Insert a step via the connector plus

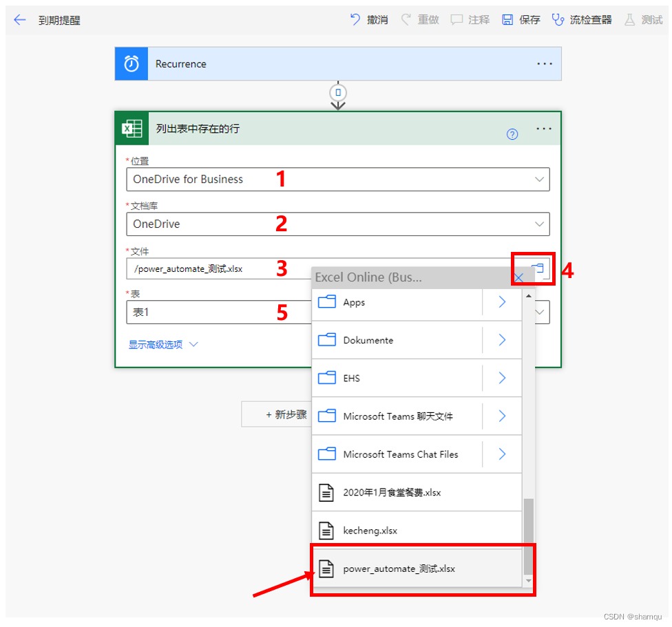338,92
